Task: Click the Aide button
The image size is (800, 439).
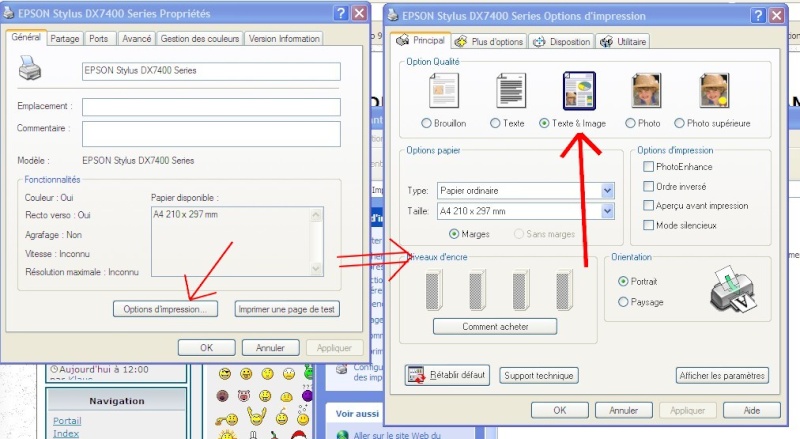Action: 752,410
